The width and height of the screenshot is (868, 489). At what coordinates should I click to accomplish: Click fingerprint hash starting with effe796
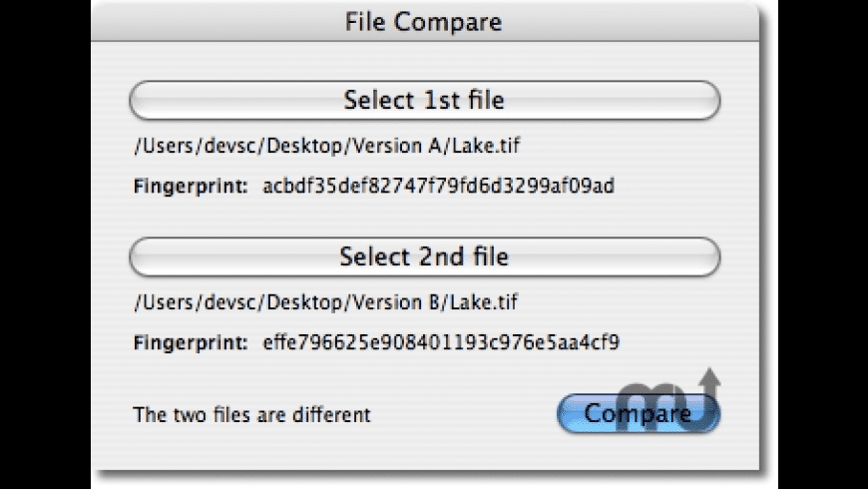click(x=441, y=343)
